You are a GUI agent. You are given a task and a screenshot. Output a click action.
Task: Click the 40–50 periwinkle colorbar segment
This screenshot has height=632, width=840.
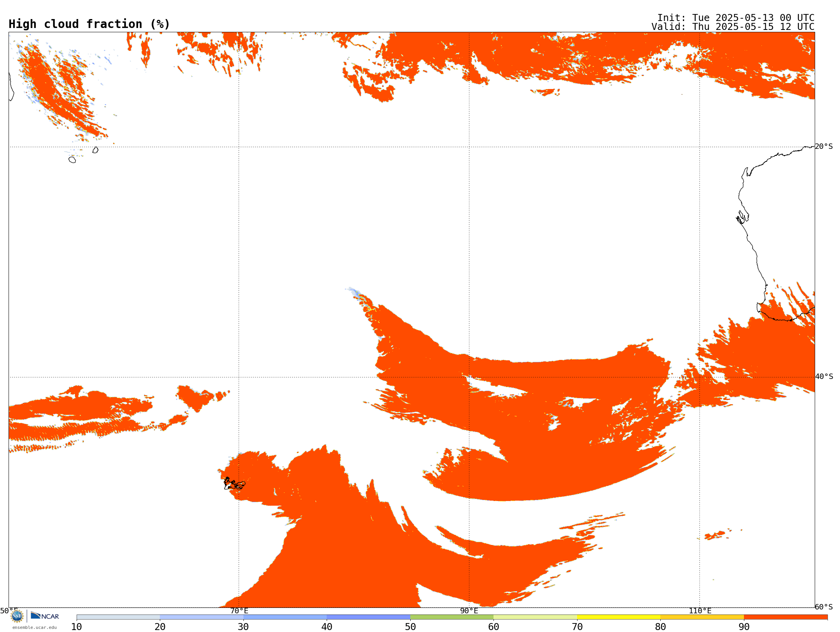tap(368, 617)
